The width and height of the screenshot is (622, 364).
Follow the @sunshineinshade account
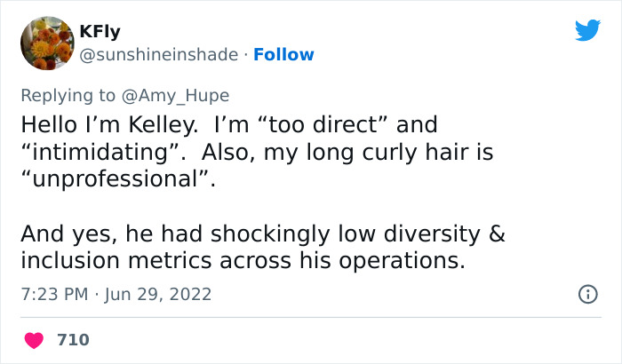coord(283,55)
